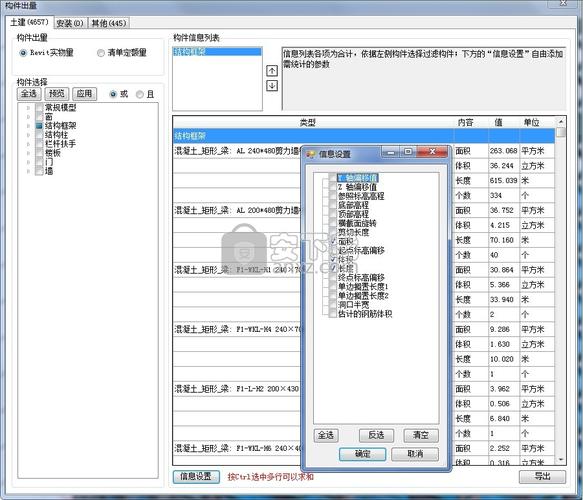Image resolution: width=583 pixels, height=500 pixels.
Task: Minimize the 信息设置 dialog
Action: pyautogui.click(x=391, y=152)
